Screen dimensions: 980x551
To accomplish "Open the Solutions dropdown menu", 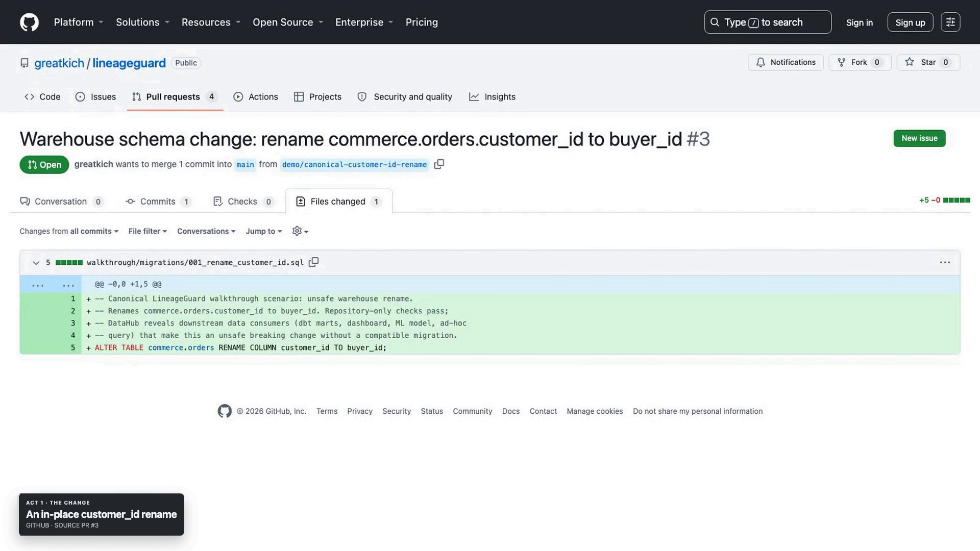I will [142, 22].
